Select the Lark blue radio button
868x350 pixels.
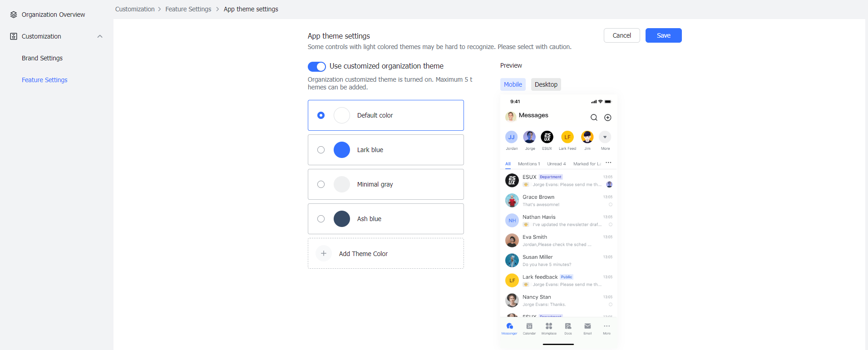(x=321, y=150)
